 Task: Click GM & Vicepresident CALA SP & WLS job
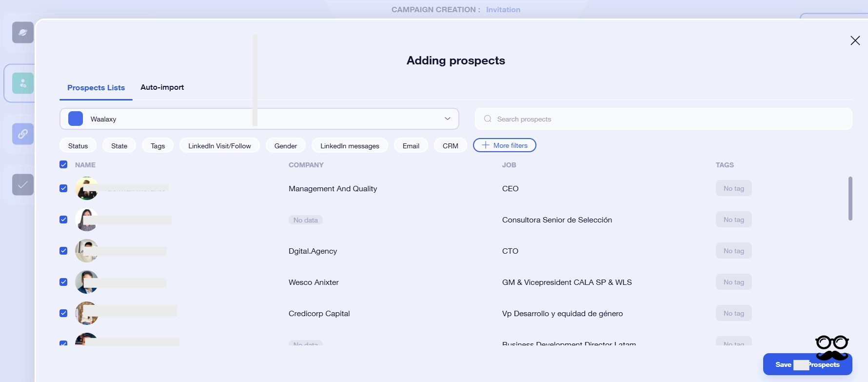click(x=567, y=282)
